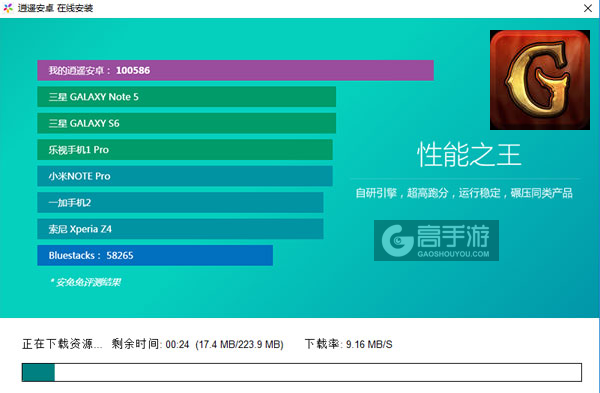Click the 逍遥安卓 在线安装 window title
Screen dimensions: 600x393
coord(55,8)
